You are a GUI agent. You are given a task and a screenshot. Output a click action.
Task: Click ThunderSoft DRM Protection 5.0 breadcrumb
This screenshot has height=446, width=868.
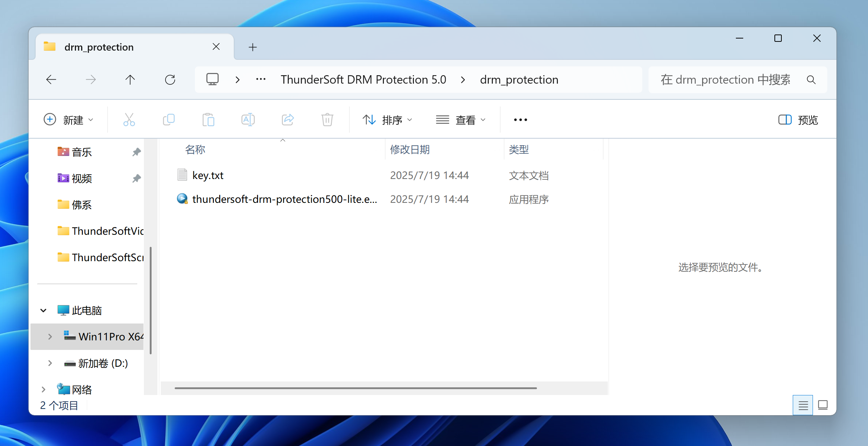(x=363, y=80)
